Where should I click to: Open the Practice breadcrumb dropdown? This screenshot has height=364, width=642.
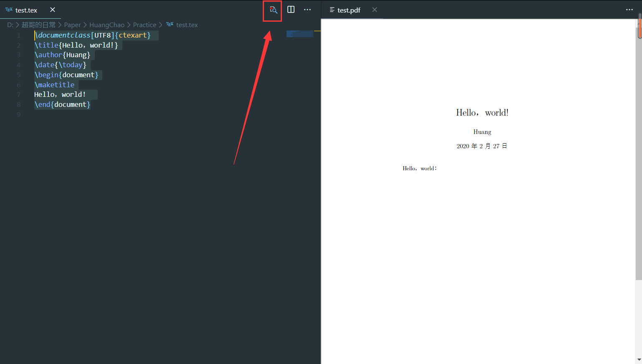(x=145, y=25)
